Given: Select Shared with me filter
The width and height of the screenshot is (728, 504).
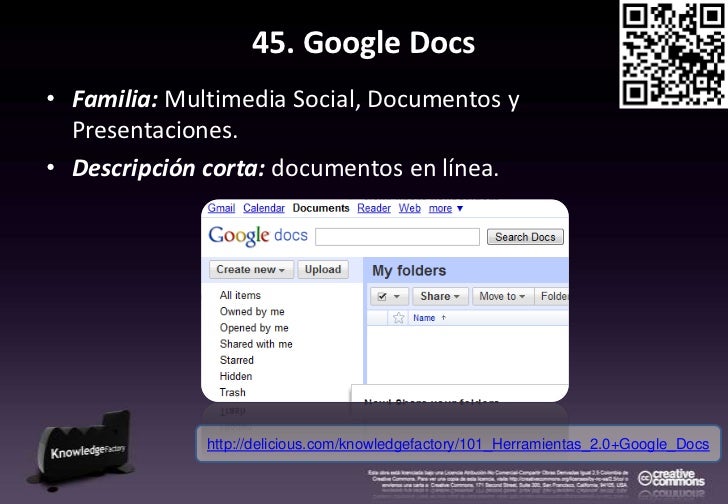Looking at the screenshot, I should click(x=256, y=344).
